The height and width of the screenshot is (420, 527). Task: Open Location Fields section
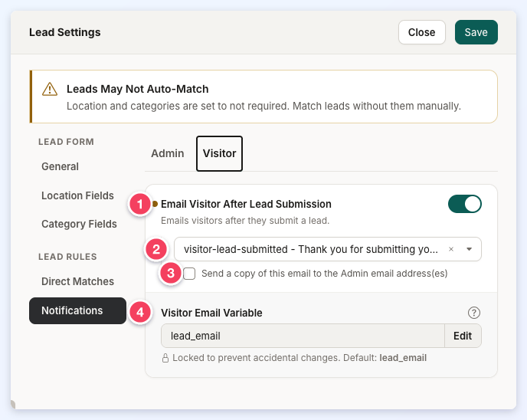coord(77,195)
